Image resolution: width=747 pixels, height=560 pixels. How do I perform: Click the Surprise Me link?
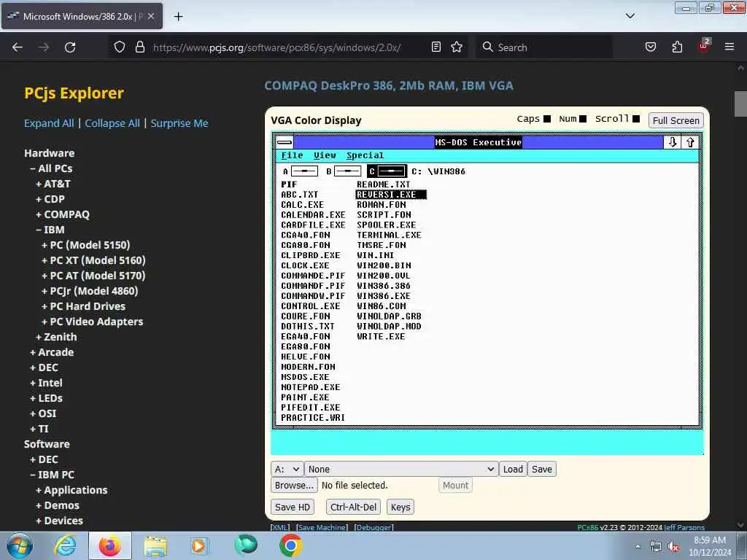click(179, 123)
